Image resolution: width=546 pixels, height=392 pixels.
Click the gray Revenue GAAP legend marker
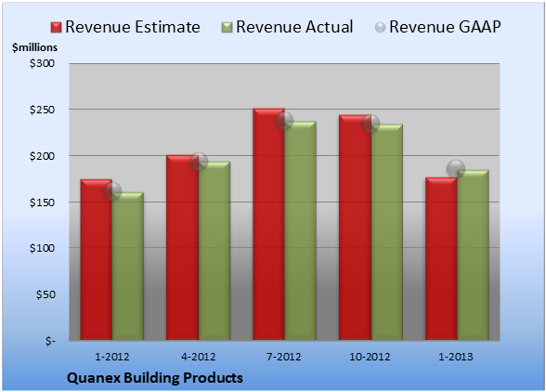pos(381,28)
